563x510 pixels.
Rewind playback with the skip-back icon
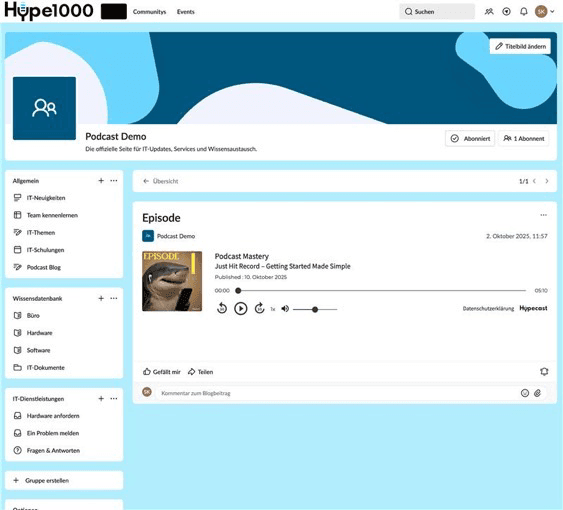tap(222, 309)
